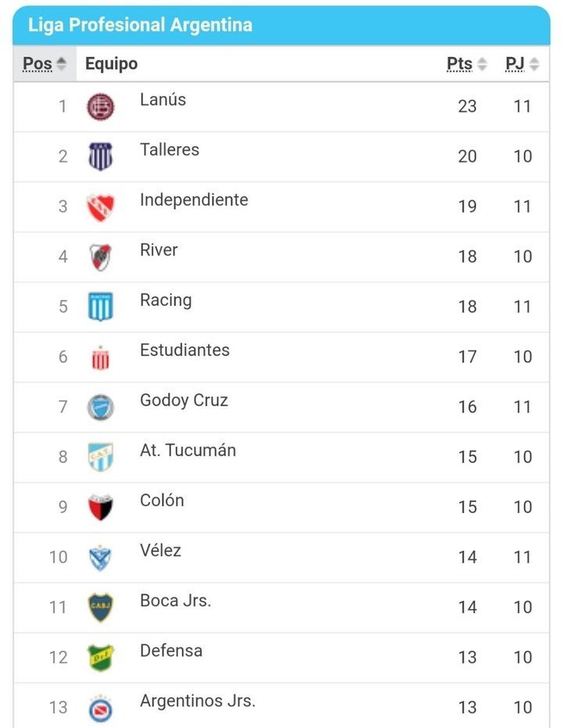Click the Colón club crest
The height and width of the screenshot is (728, 563).
point(100,507)
